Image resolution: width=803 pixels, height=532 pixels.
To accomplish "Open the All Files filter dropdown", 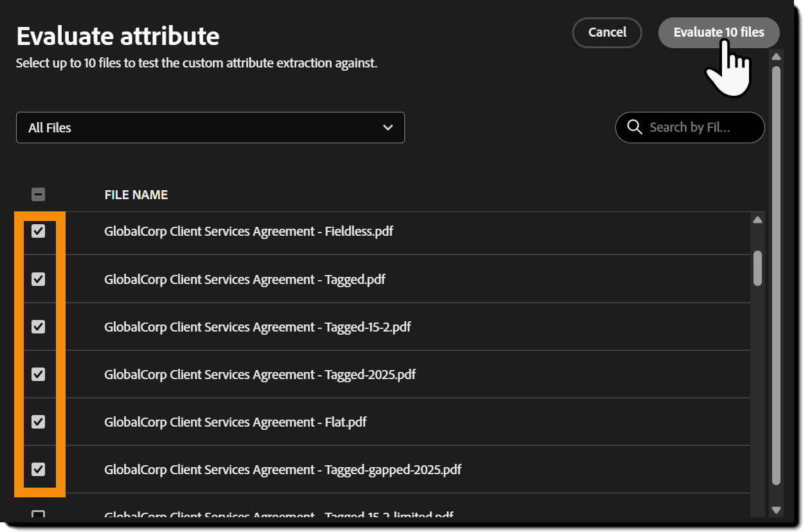I will pyautogui.click(x=210, y=128).
